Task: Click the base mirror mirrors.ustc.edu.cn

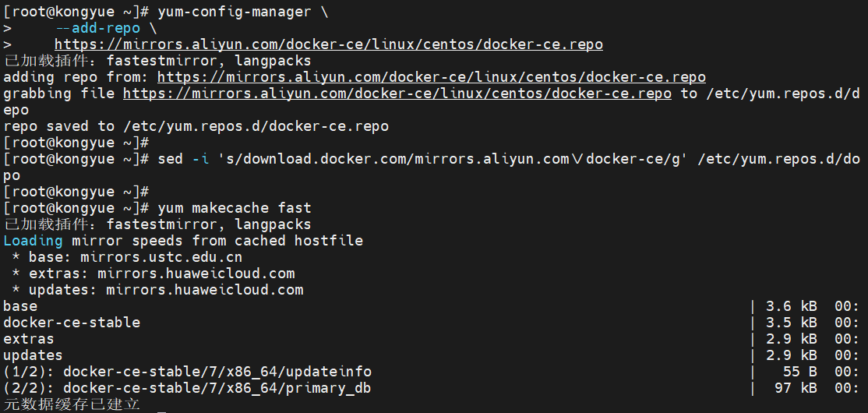Action: (161, 257)
